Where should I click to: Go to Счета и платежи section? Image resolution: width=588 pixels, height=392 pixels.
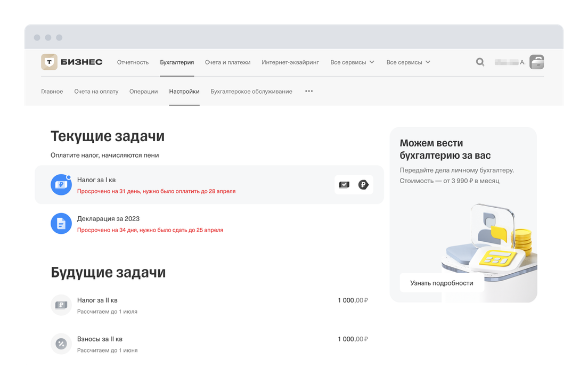pos(227,62)
